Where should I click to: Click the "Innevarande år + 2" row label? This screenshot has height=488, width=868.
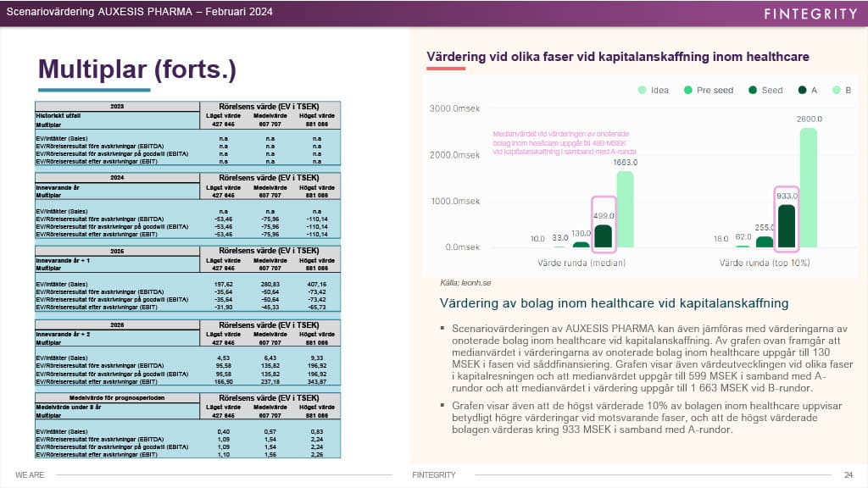point(63,334)
